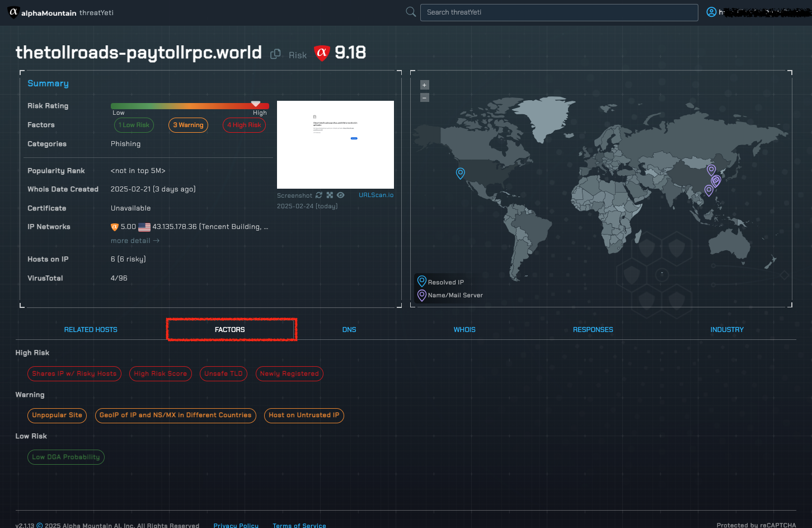Click the Whois date 2025-02-21 value
This screenshot has height=528, width=812.
point(153,189)
